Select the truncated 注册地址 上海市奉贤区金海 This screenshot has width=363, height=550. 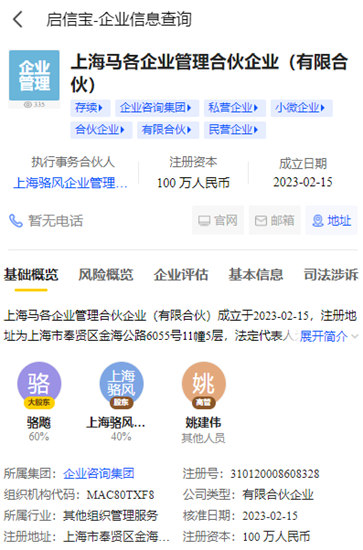click(x=116, y=537)
